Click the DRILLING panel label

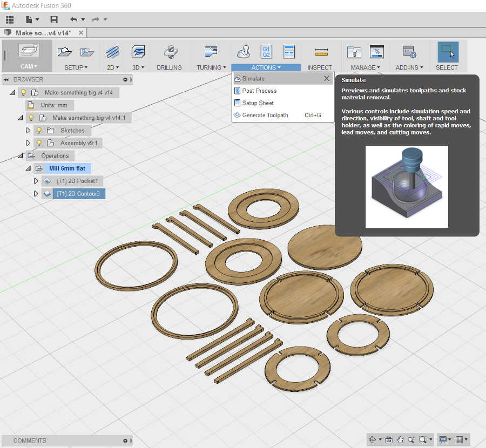point(169,67)
